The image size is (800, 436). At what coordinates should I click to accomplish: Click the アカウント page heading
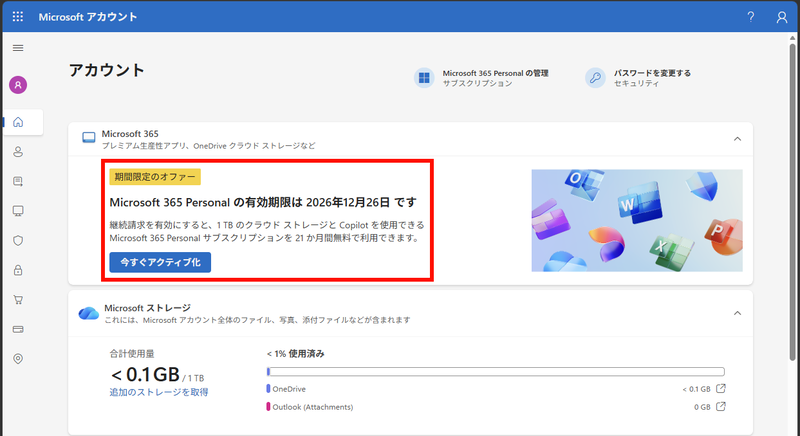[107, 70]
